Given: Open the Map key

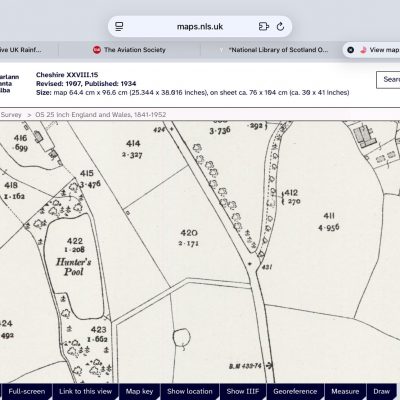Looking at the screenshot, I should (x=139, y=392).
